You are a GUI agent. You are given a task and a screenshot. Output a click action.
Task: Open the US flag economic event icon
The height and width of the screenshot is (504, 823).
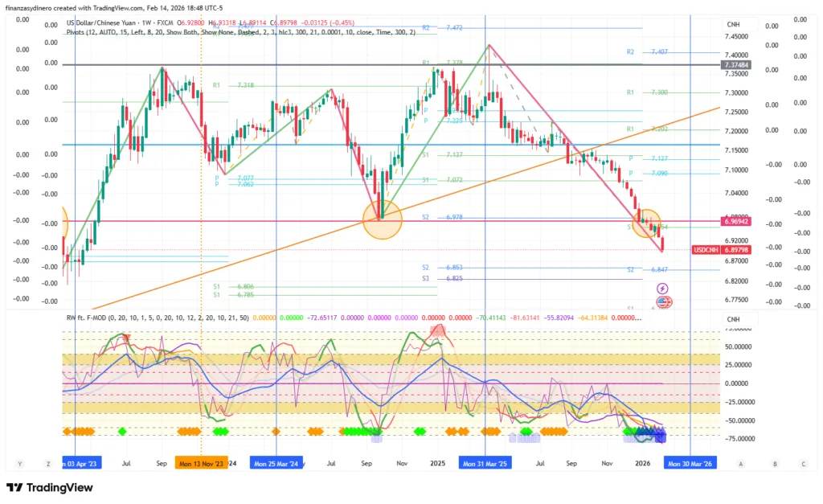(x=664, y=302)
